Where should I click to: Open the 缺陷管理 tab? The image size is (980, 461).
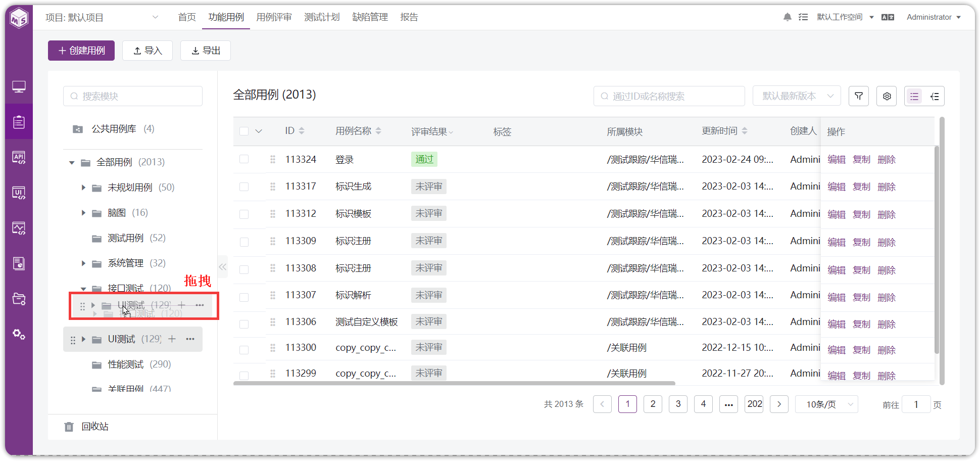point(370,17)
